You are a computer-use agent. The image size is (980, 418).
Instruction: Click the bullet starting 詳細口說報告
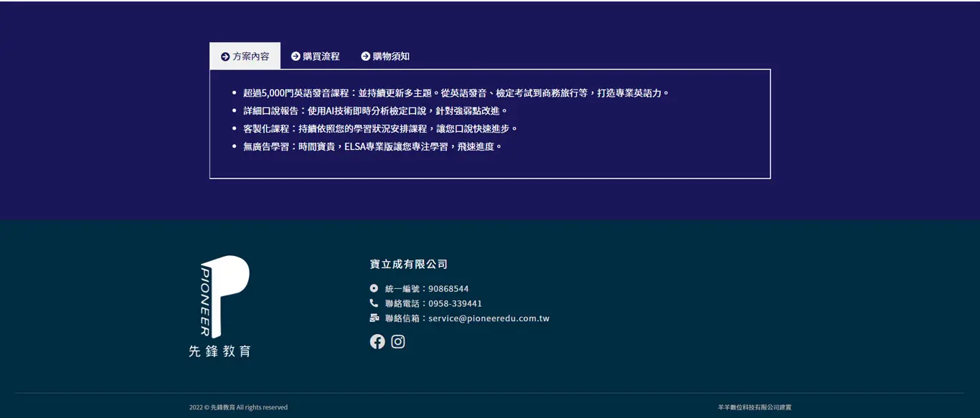(x=375, y=111)
